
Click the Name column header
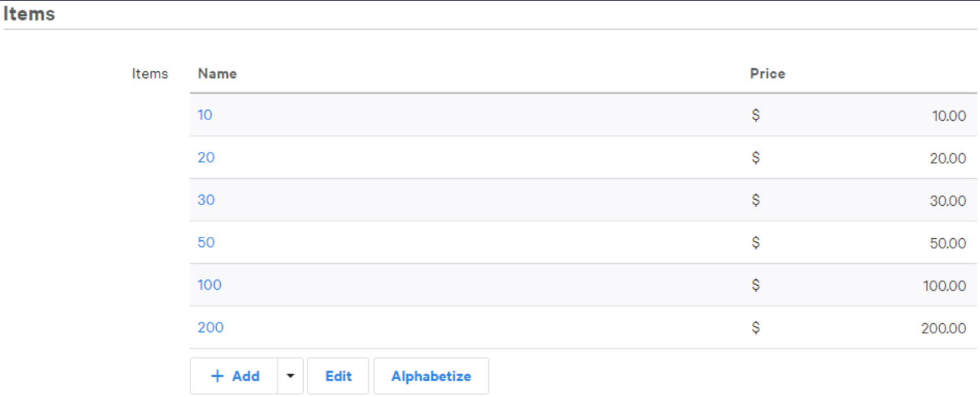[218, 74]
